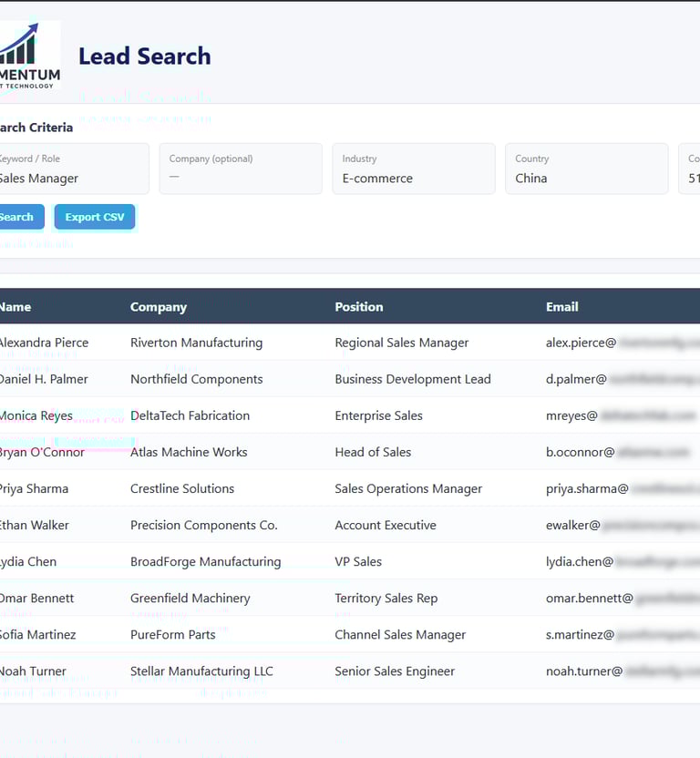Click the b.oconnor@ email cell

617,452
